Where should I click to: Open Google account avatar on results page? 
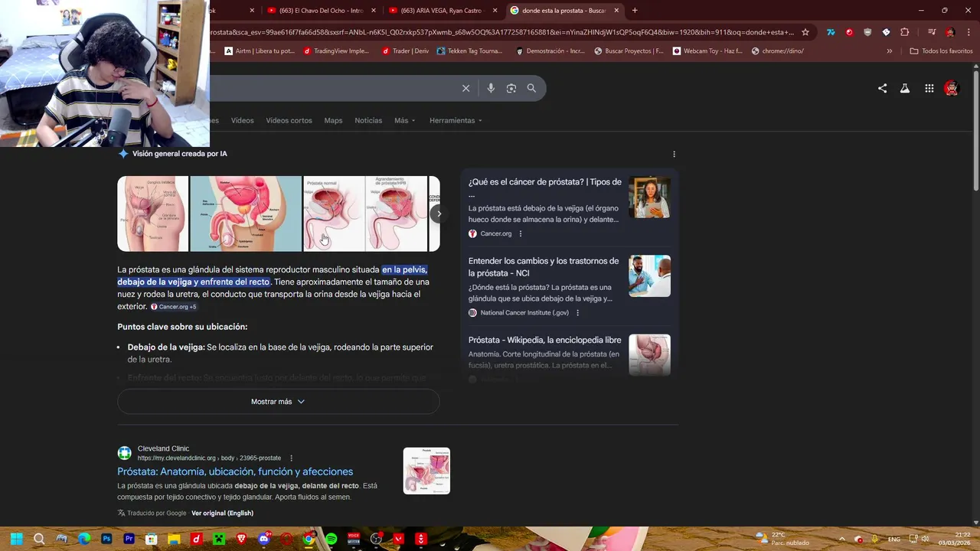pyautogui.click(x=952, y=88)
